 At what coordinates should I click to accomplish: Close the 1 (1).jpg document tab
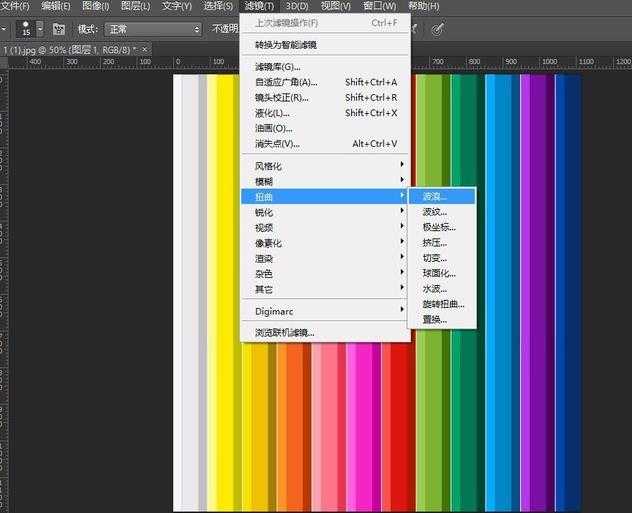[x=146, y=49]
